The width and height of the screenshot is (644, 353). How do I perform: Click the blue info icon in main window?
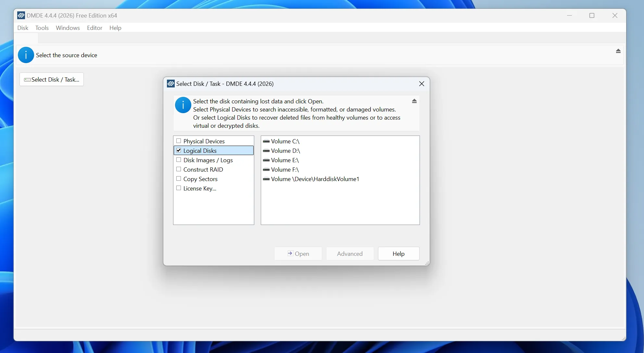26,55
